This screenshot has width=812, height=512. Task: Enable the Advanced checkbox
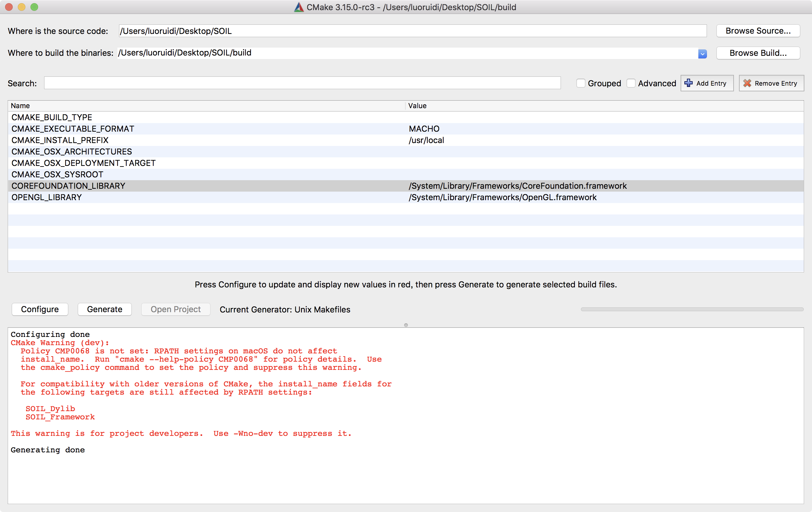click(630, 83)
